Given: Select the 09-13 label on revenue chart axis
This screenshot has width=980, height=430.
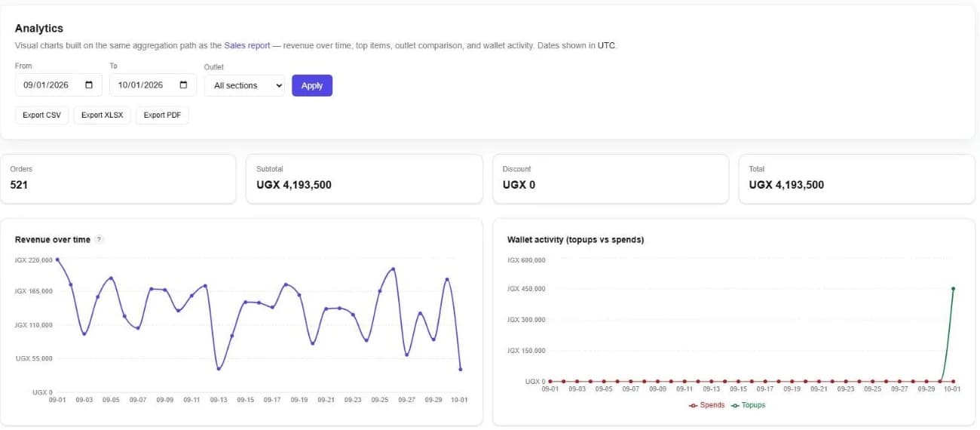Looking at the screenshot, I should pyautogui.click(x=219, y=400).
